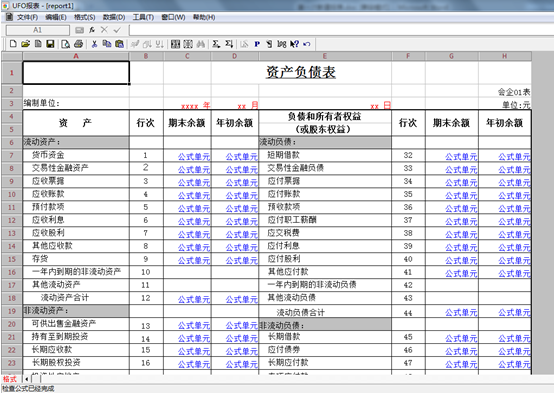Open the 编辑(E) menu
The image size is (554, 394).
pos(56,17)
